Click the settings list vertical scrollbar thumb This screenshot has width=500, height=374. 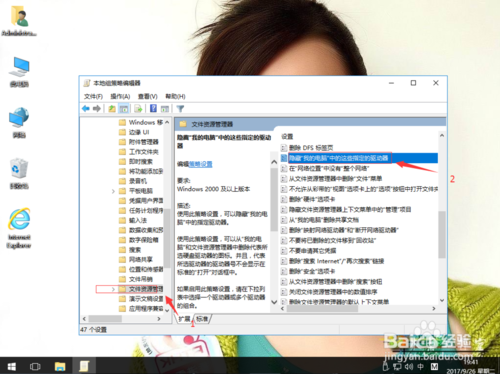(442, 234)
